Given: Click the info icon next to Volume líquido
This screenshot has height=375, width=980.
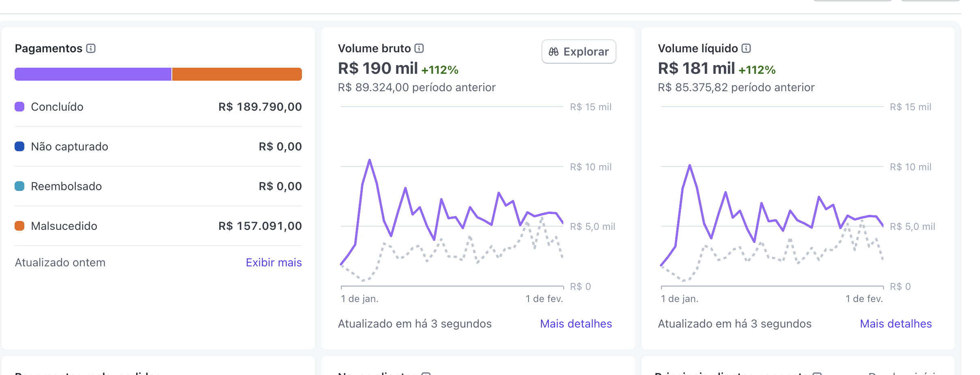Looking at the screenshot, I should pos(746,48).
